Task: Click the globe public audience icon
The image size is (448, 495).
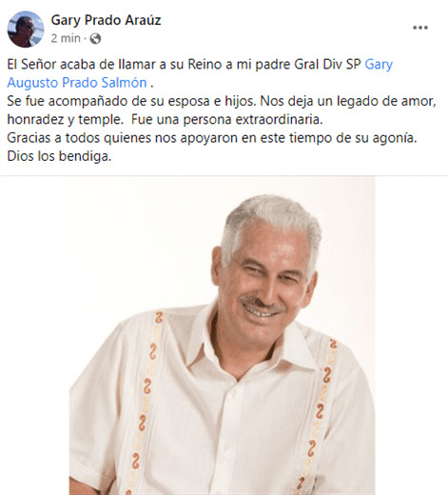Action: pos(95,39)
